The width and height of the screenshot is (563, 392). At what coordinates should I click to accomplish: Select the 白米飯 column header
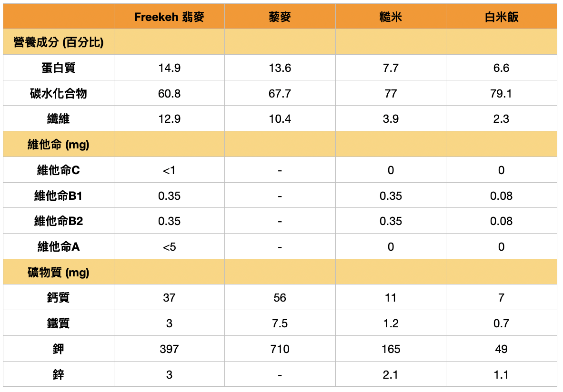click(501, 17)
